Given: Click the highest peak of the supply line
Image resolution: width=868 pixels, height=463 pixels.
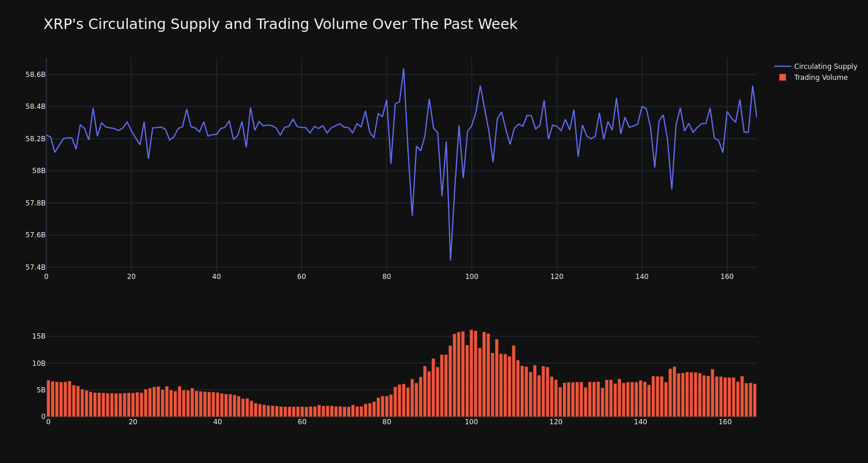Looking at the screenshot, I should pos(403,69).
